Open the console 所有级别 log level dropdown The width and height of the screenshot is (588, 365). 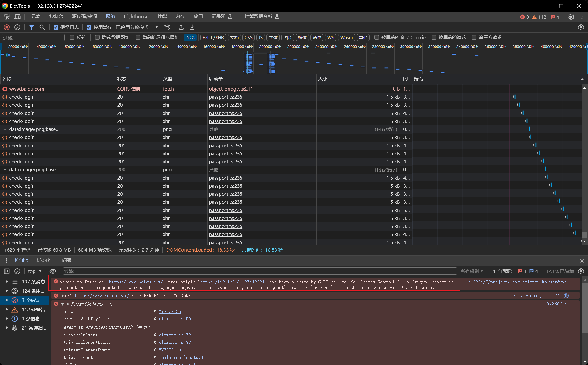click(x=472, y=271)
